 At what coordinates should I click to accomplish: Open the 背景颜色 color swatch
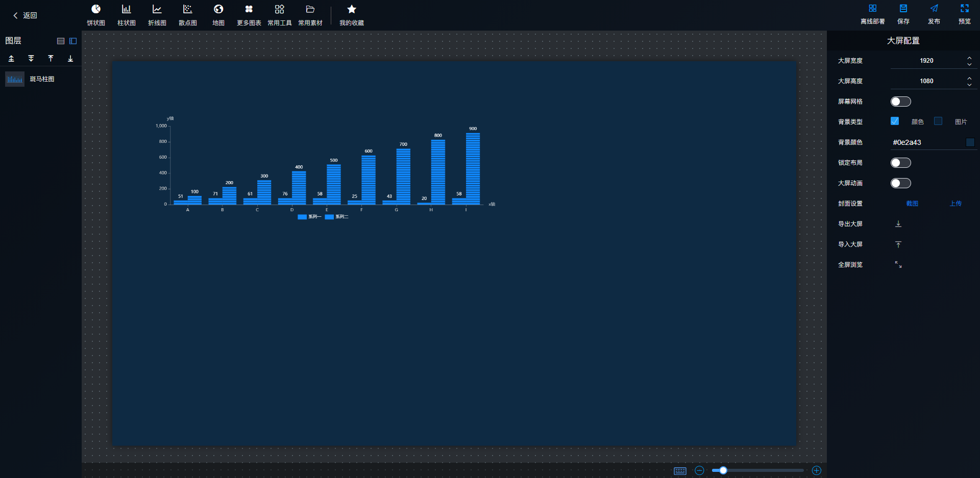970,142
